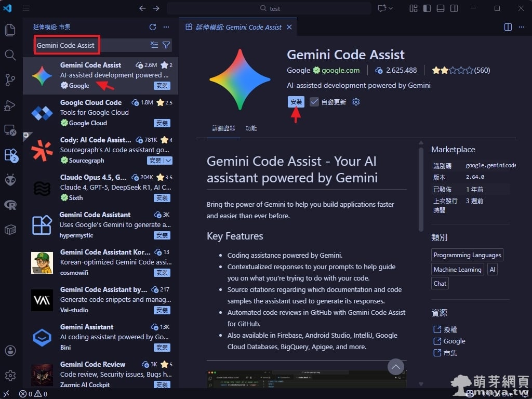The width and height of the screenshot is (532, 399).
Task: Open the Gemini Code Assist settings gear
Action: click(x=356, y=102)
